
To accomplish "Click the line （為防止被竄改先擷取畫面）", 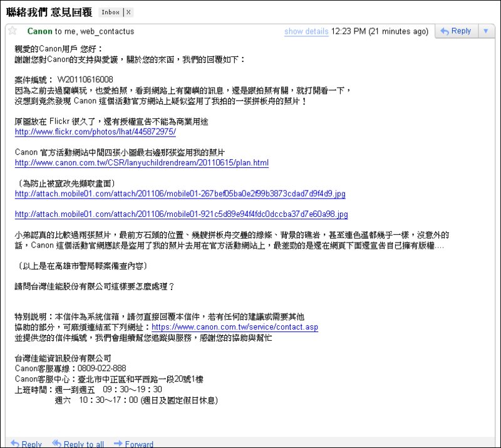I will tap(65, 184).
